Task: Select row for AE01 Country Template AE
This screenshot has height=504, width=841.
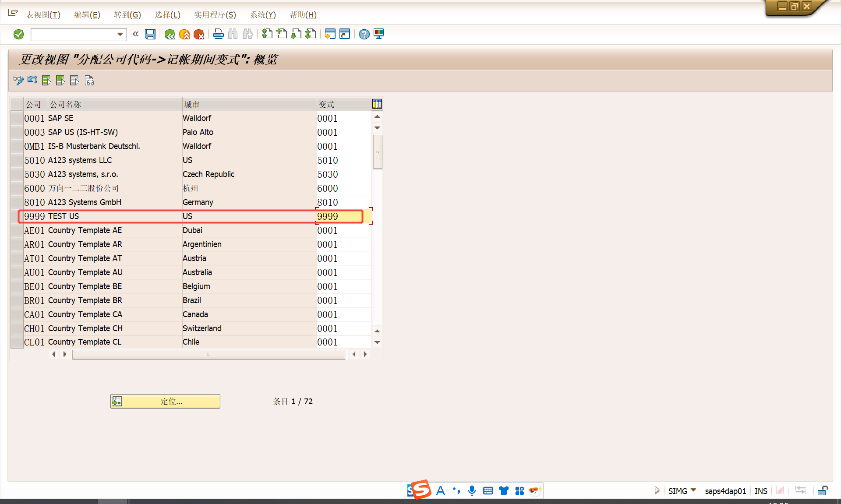Action: point(17,230)
